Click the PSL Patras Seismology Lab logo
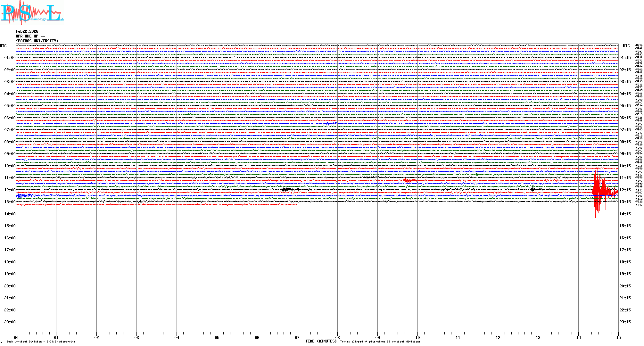This screenshot has width=644, height=346. (32, 13)
